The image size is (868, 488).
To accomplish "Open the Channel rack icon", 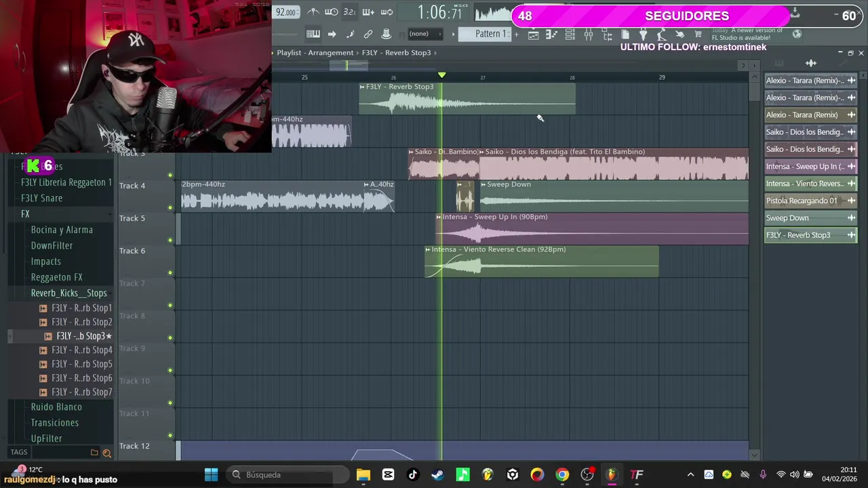I will (x=570, y=34).
